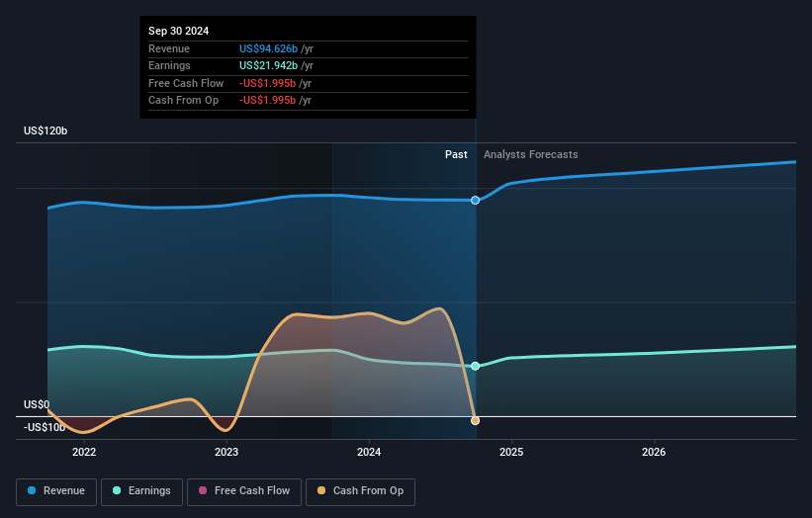Click the Analysts Forecasts label
The width and height of the screenshot is (812, 518).
[531, 154]
